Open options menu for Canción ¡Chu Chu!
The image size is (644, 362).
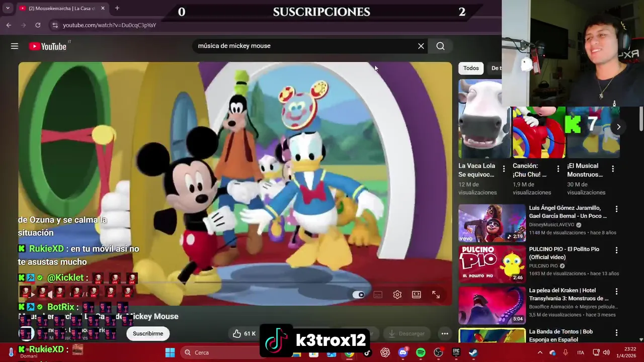tap(558, 169)
